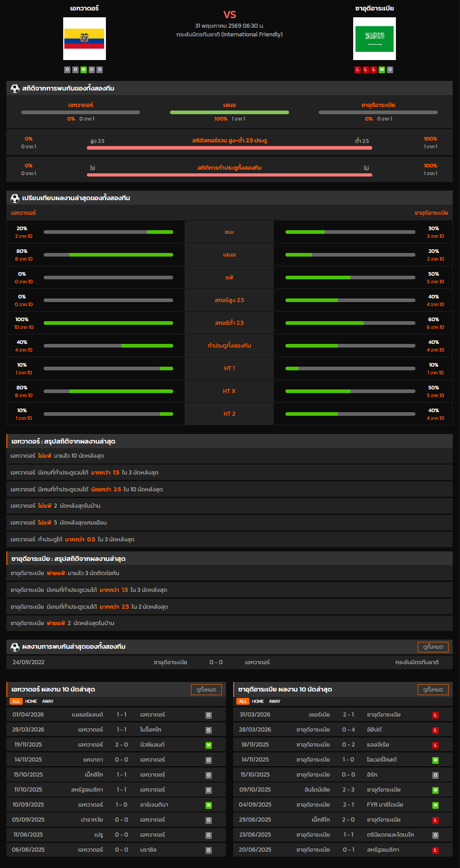Click W result badge for 10/09/2025 Argentina match
This screenshot has width=460, height=868.
click(209, 805)
